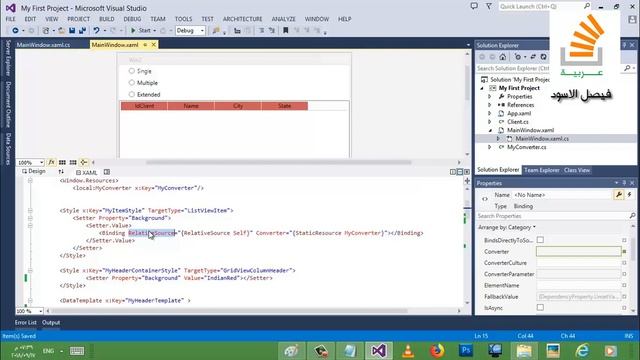This screenshot has width=640, height=360.
Task: Click the vertical split pane icon
Action: [453, 172]
